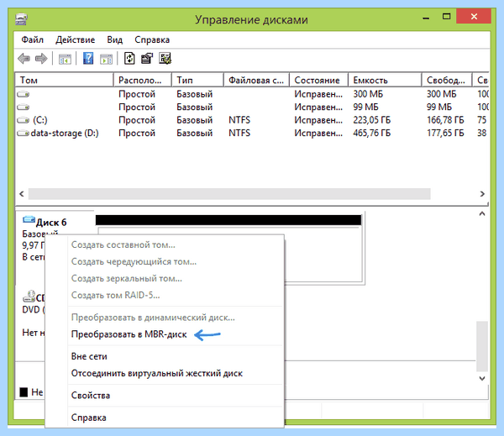
Task: Sort by the Емкость column header
Action: click(x=385, y=80)
